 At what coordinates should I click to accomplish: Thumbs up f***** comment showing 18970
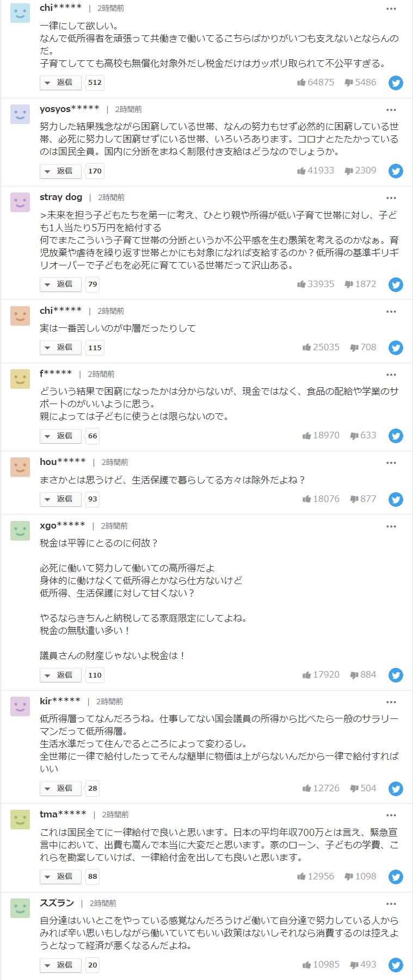(321, 435)
